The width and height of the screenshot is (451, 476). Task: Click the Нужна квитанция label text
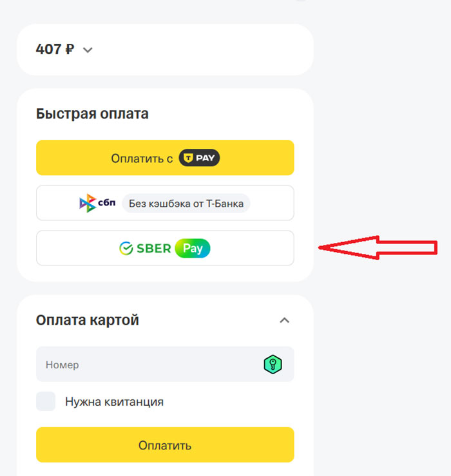click(x=114, y=401)
